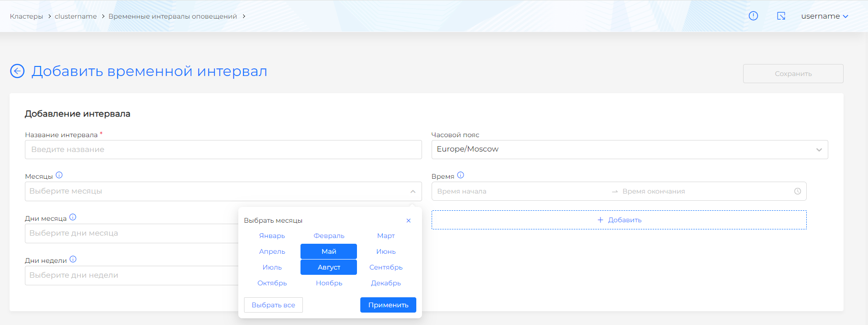Image resolution: width=868 pixels, height=325 pixels.
Task: Click info icon next to Дни недели
Action: point(73,260)
